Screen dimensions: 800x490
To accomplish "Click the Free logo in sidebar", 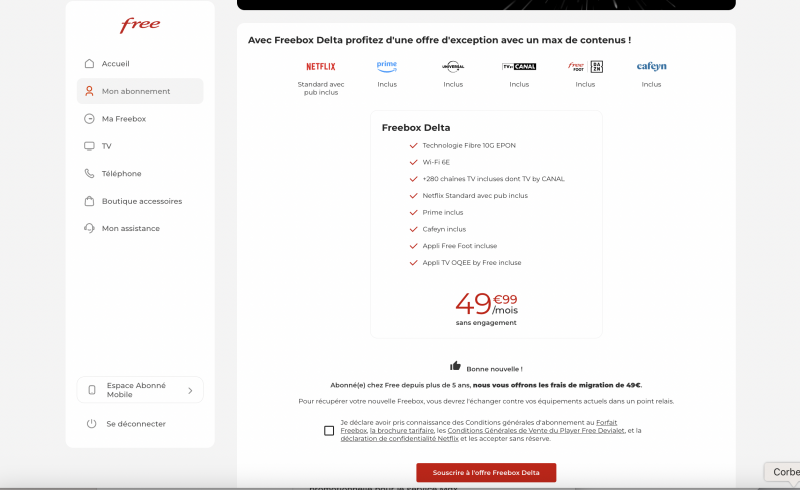I will (x=140, y=26).
